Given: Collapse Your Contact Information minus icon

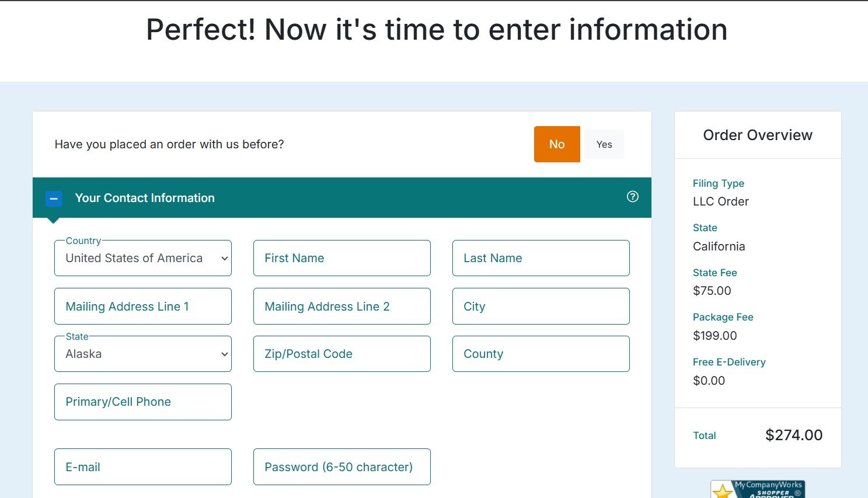Looking at the screenshot, I should click(53, 198).
